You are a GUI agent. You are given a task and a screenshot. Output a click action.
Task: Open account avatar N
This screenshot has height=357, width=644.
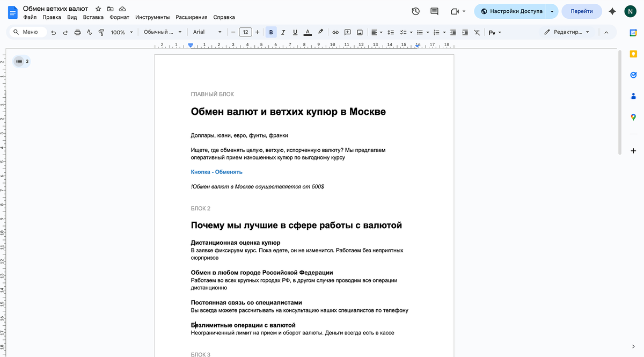tap(630, 11)
